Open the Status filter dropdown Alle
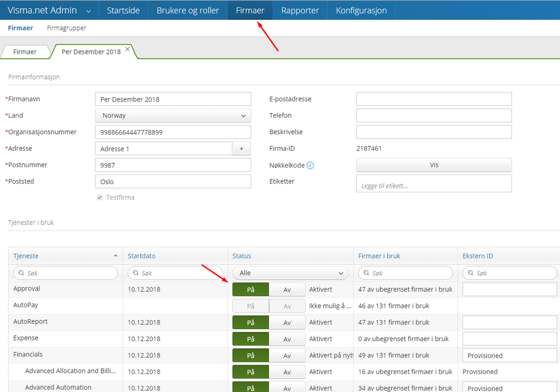Image resolution: width=560 pixels, height=392 pixels. tap(290, 273)
